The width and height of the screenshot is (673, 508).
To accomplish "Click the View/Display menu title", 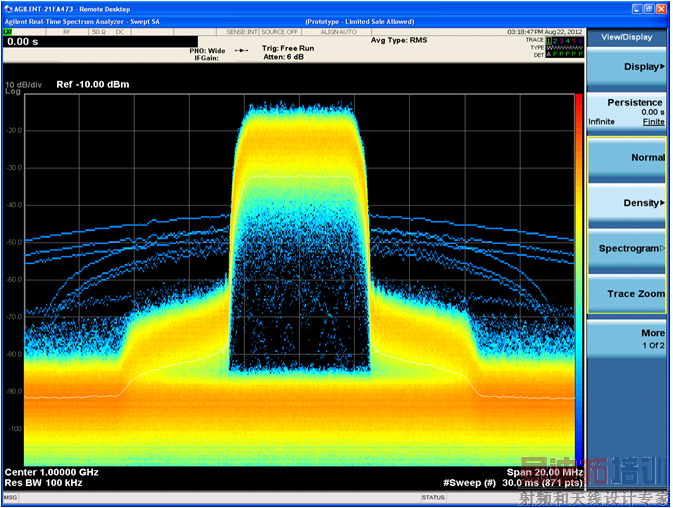I will [625, 37].
